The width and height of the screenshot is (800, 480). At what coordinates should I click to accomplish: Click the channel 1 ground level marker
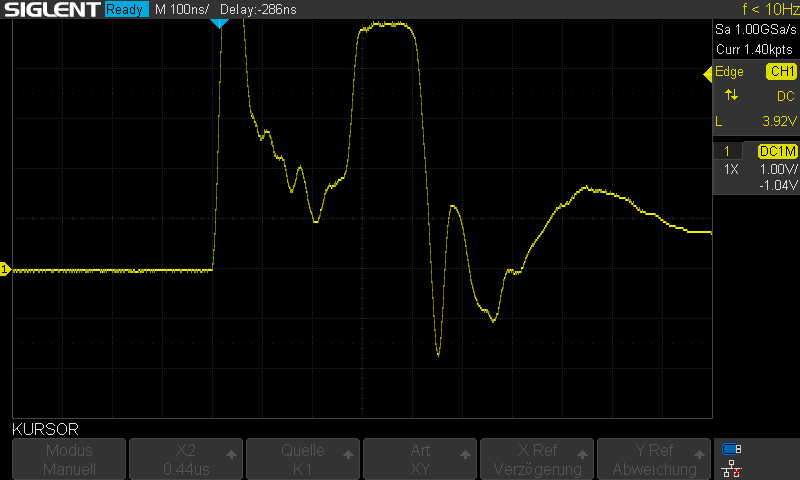point(5,269)
